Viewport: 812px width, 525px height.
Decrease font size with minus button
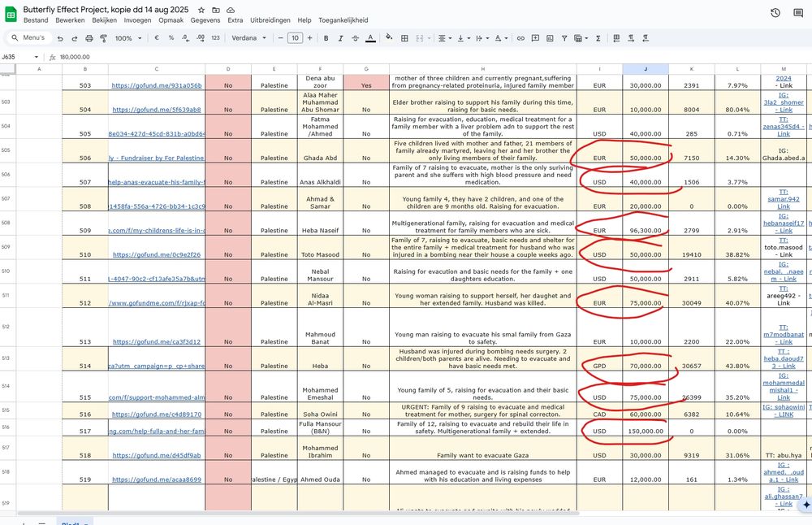click(x=280, y=38)
